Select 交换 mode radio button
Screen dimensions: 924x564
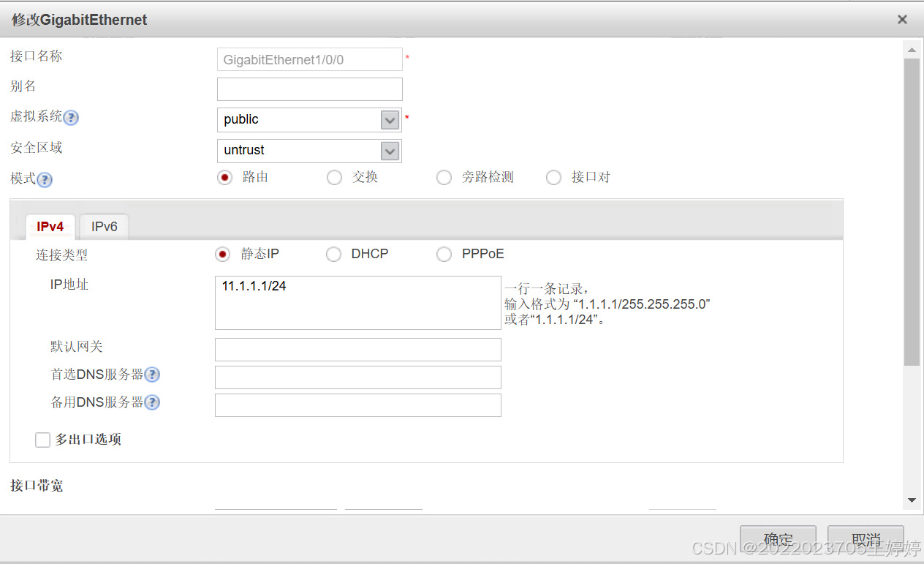(334, 177)
